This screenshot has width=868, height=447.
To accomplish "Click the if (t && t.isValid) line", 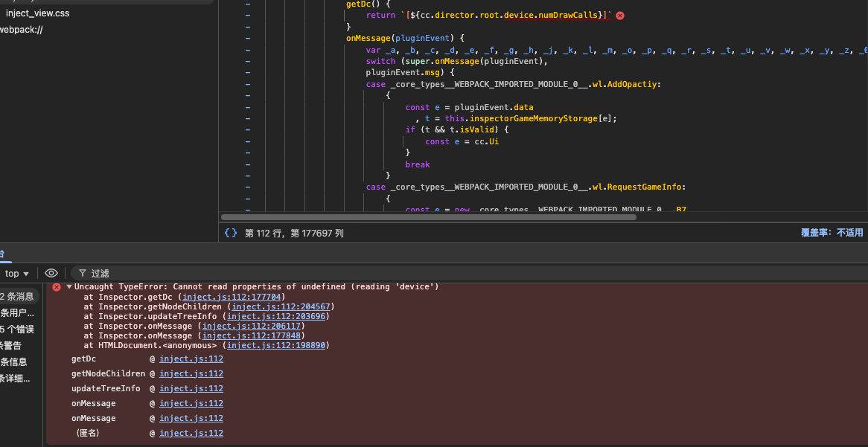I will click(456, 130).
